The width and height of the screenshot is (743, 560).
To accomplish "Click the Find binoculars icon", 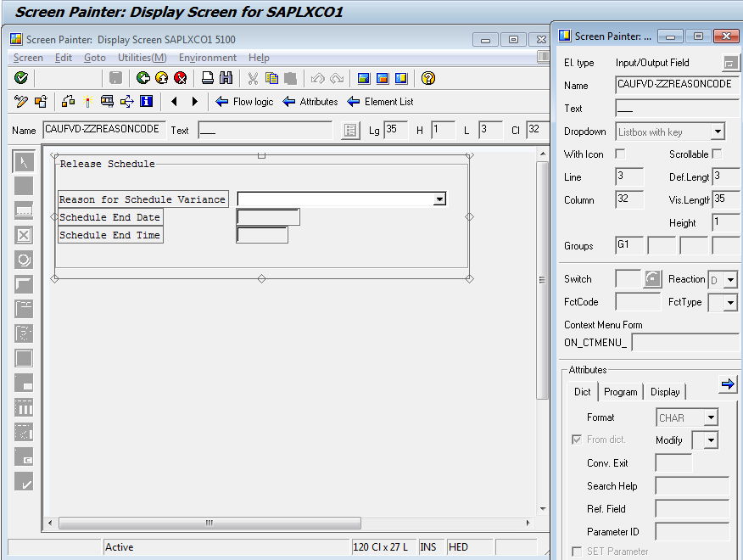I will click(x=226, y=78).
